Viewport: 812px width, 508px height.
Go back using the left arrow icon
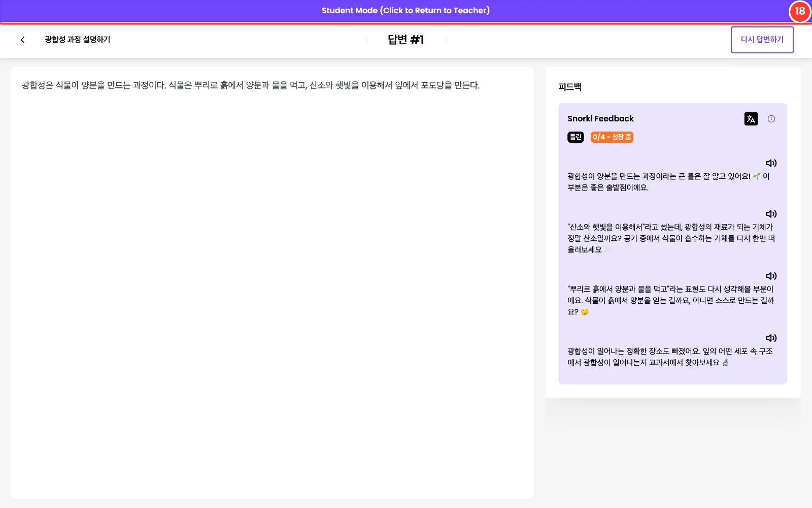[22, 40]
